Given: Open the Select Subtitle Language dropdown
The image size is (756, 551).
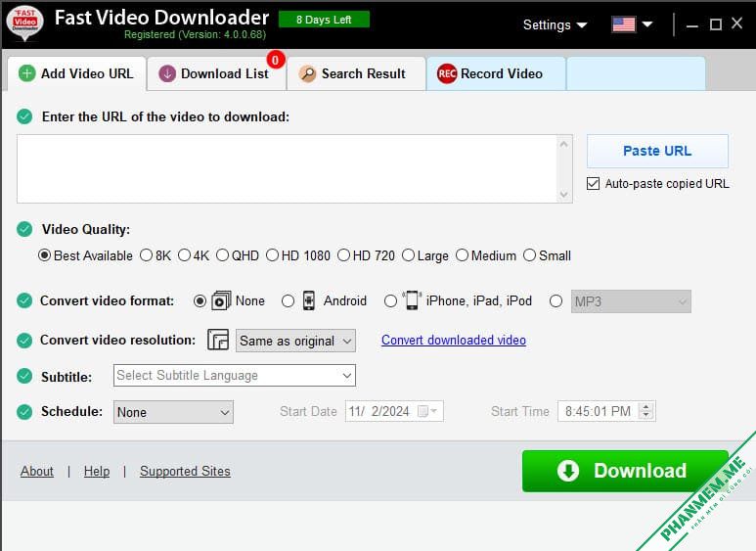Looking at the screenshot, I should pyautogui.click(x=235, y=376).
